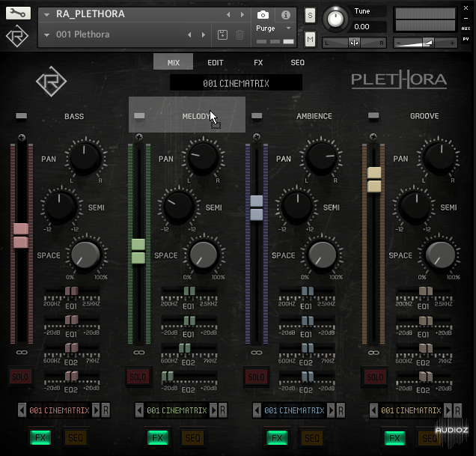The image size is (476, 456).
Task: Solo the instrument with the S button
Action: coord(310,15)
